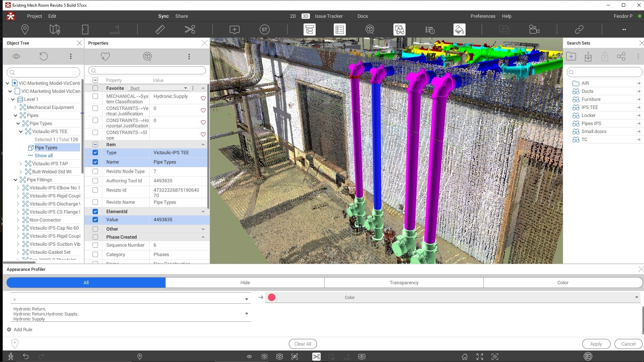Click the add new search set folder icon
This screenshot has width=644, height=362.
[571, 56]
